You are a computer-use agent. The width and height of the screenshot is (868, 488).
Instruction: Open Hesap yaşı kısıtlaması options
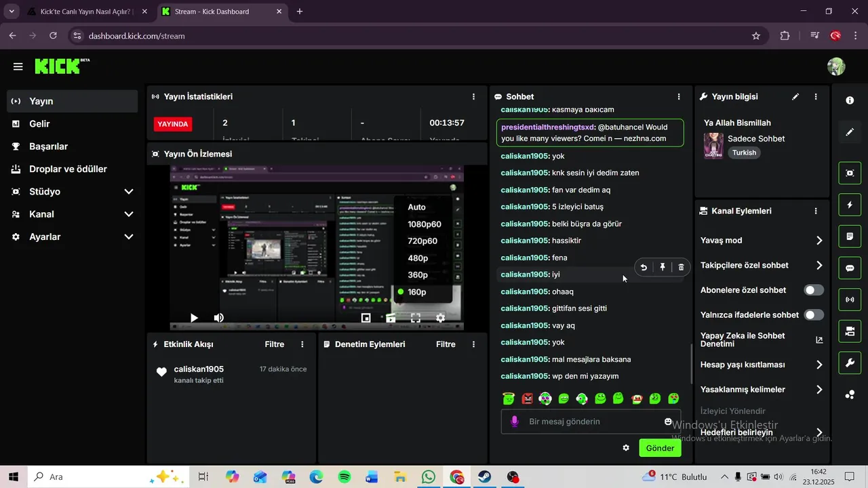point(762,365)
